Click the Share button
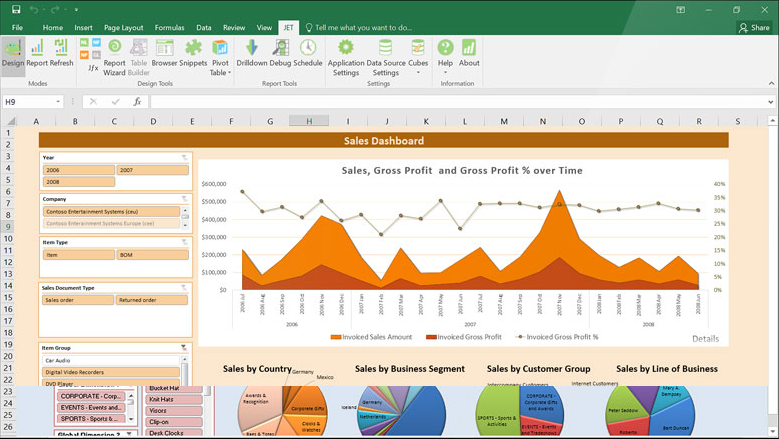 (753, 28)
